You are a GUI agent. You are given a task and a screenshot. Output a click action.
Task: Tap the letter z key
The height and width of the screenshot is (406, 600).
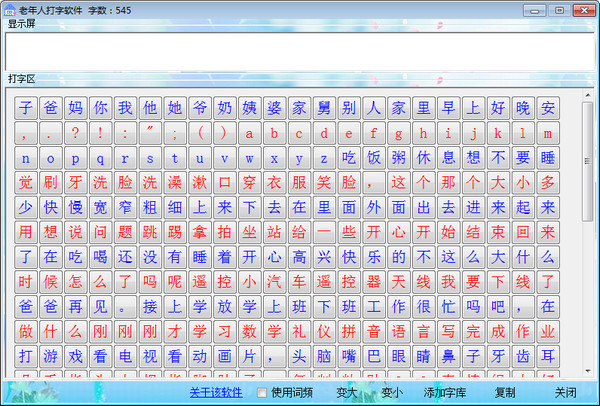[324, 158]
